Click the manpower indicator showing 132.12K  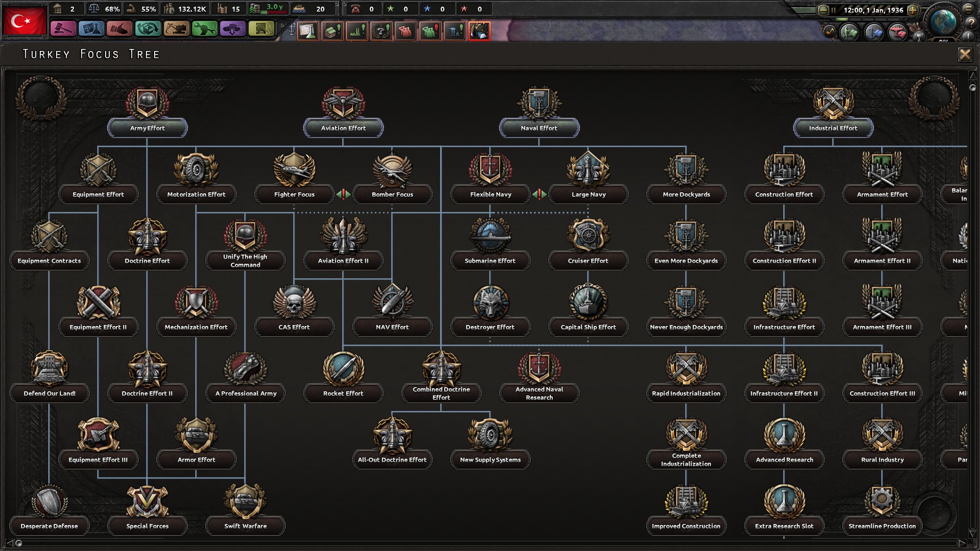click(185, 9)
